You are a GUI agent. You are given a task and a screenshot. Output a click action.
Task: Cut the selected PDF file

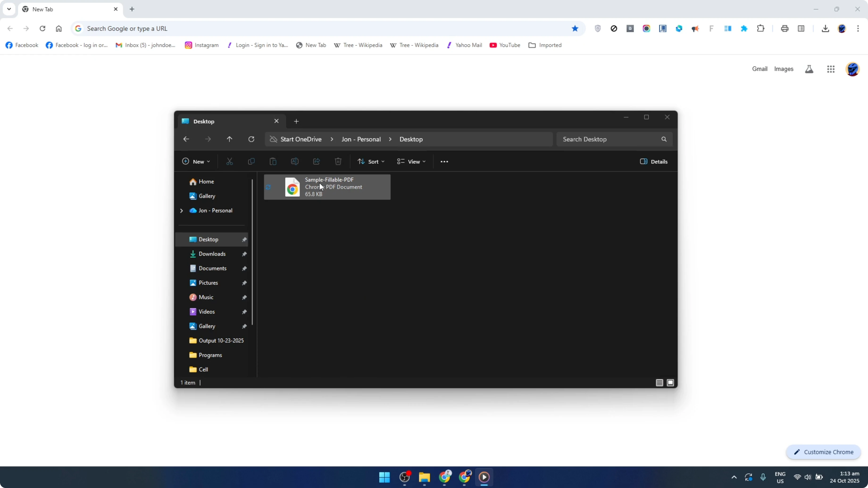230,161
